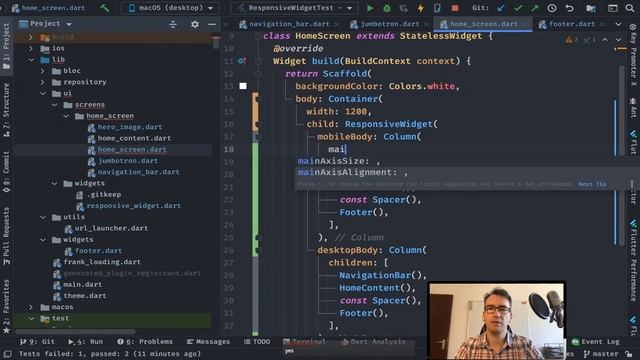Collapse the screens folder

pyautogui.click(x=54, y=104)
